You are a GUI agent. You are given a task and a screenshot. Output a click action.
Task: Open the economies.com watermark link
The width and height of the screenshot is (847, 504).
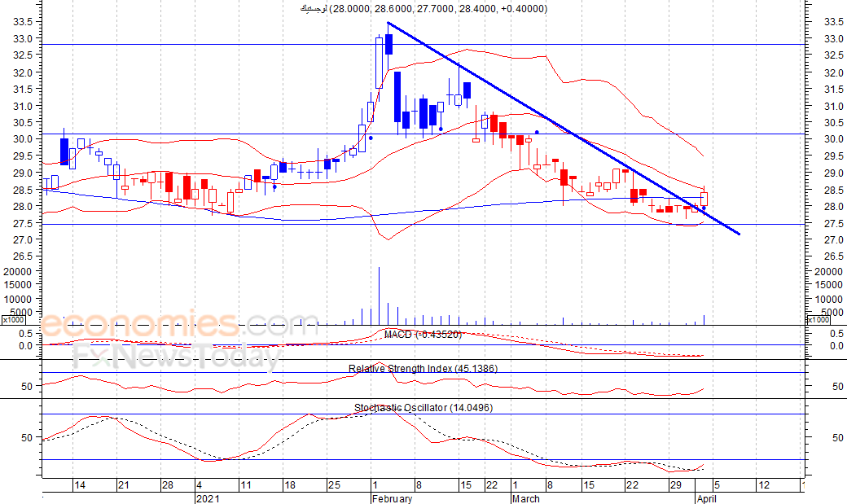(x=179, y=324)
